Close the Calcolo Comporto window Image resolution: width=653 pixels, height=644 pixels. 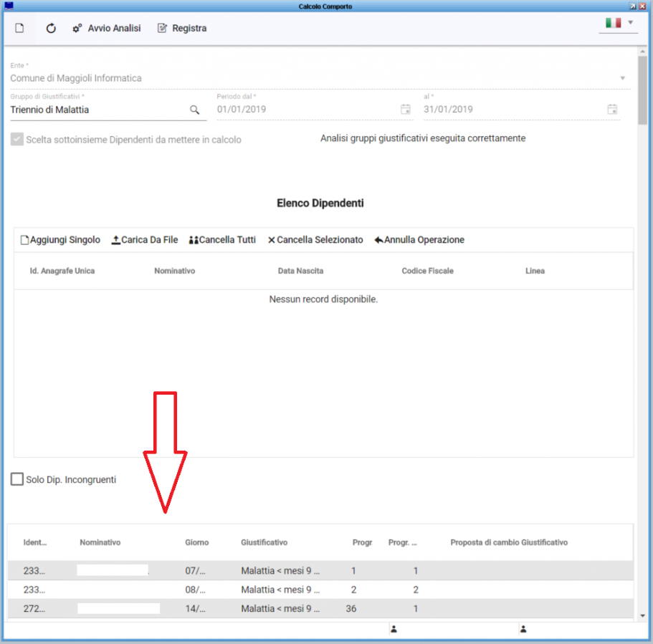click(x=642, y=6)
